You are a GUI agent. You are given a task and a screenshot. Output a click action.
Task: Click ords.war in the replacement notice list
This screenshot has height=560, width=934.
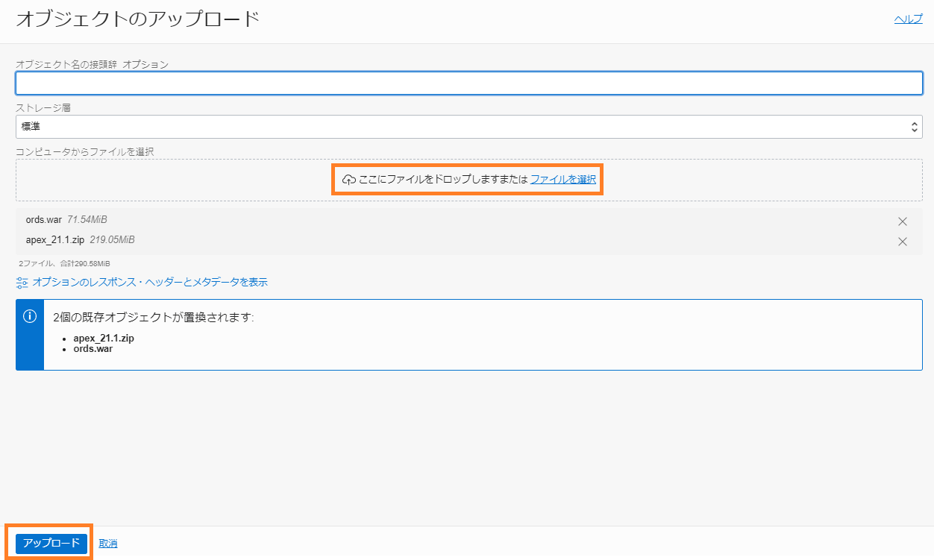click(93, 348)
